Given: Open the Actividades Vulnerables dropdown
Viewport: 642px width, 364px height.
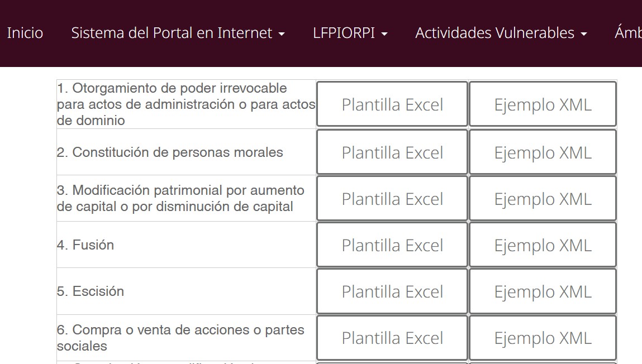Looking at the screenshot, I should [x=501, y=33].
